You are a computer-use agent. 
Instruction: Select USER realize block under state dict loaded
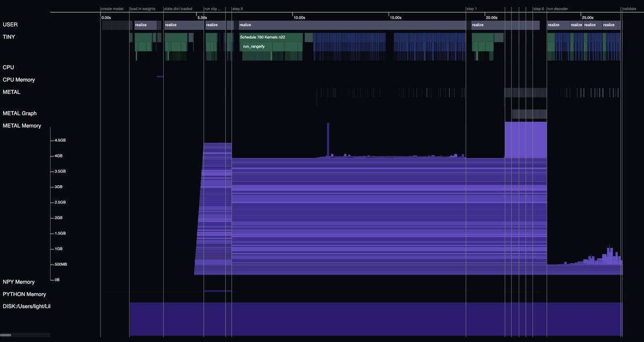[184, 25]
